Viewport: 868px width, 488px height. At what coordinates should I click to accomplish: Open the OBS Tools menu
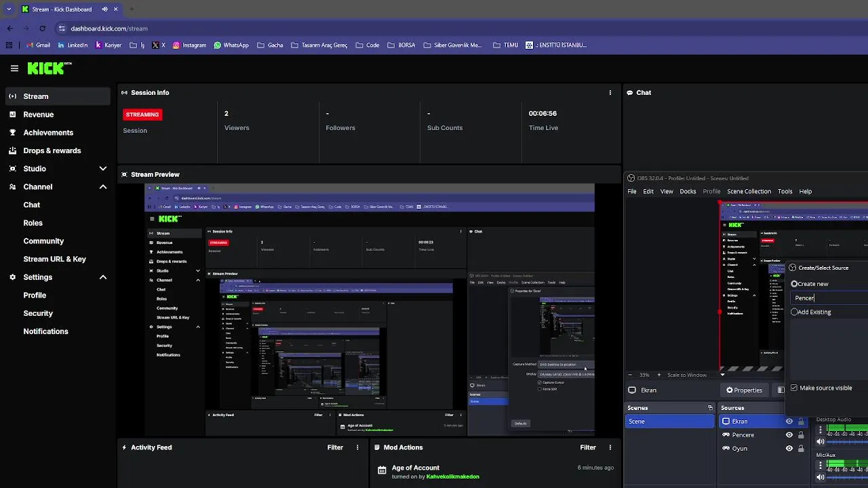785,192
